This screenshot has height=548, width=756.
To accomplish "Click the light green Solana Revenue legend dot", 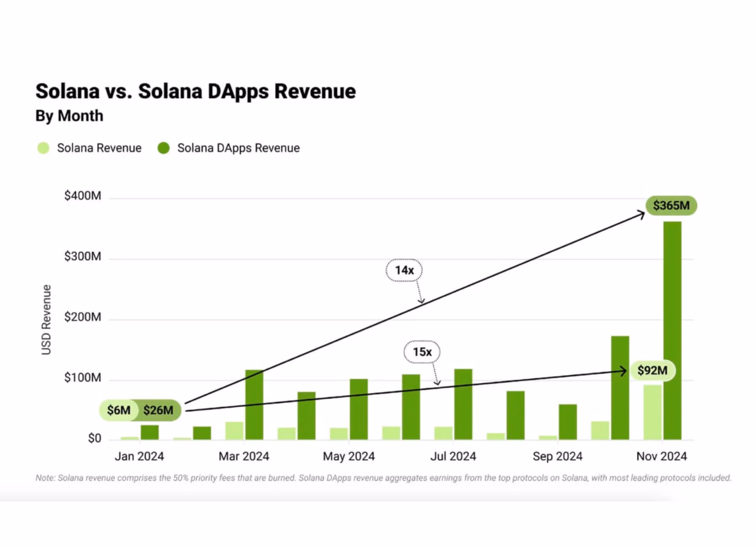I will click(x=43, y=148).
